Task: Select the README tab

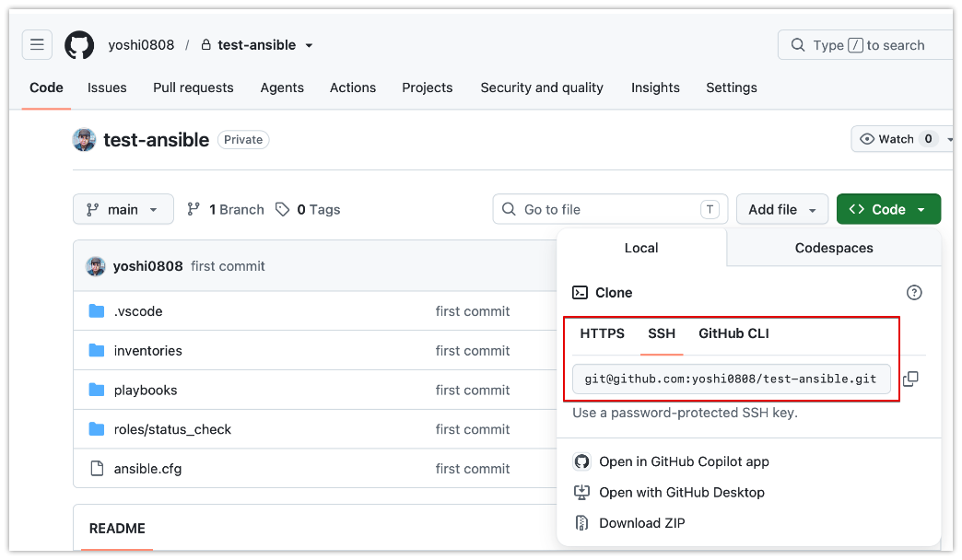Action: pyautogui.click(x=117, y=529)
